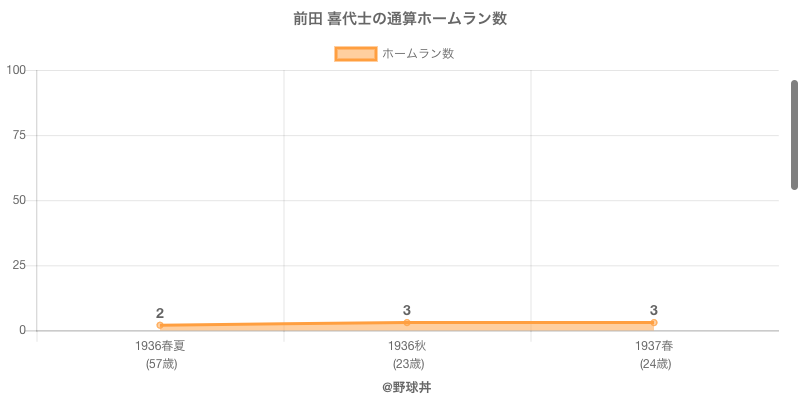Viewport: 800px width, 400px height.
Task: Click the 100 y-axis tick label
Action: [x=16, y=70]
